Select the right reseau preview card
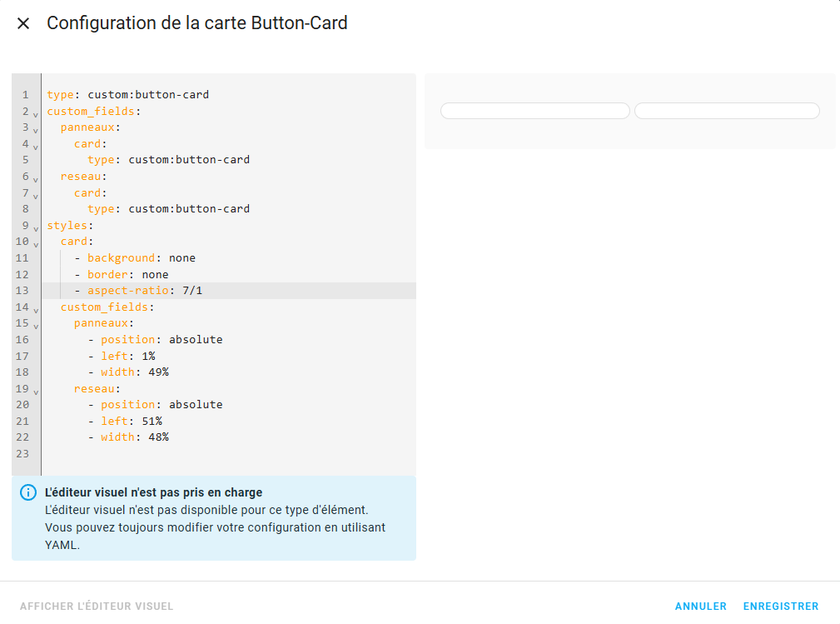 [x=727, y=111]
